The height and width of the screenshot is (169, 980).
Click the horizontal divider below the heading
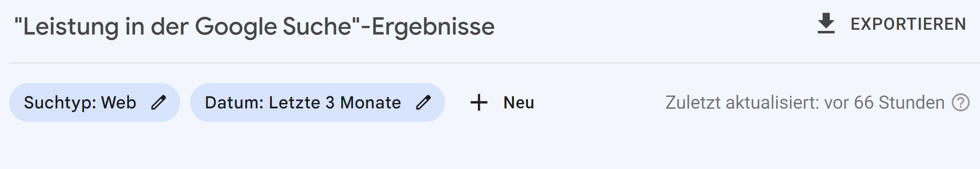point(495,63)
